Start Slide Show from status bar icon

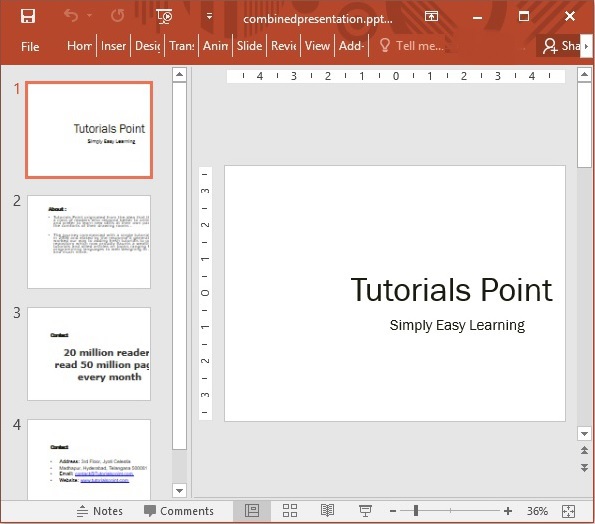(x=365, y=511)
